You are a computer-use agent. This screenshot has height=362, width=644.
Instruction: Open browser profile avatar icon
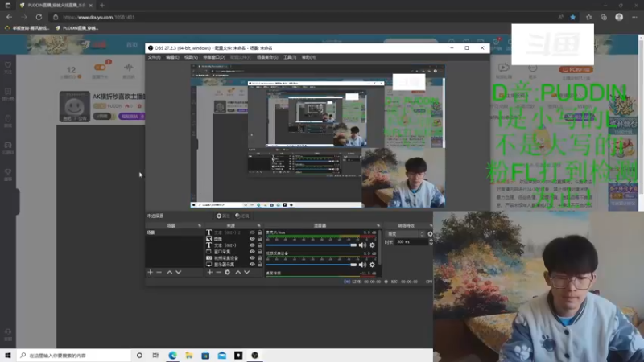click(x=619, y=17)
